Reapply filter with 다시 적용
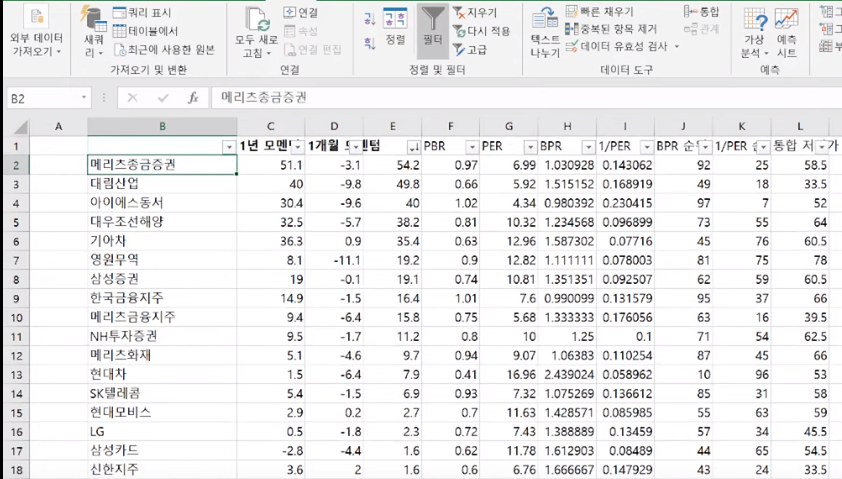 click(x=482, y=31)
